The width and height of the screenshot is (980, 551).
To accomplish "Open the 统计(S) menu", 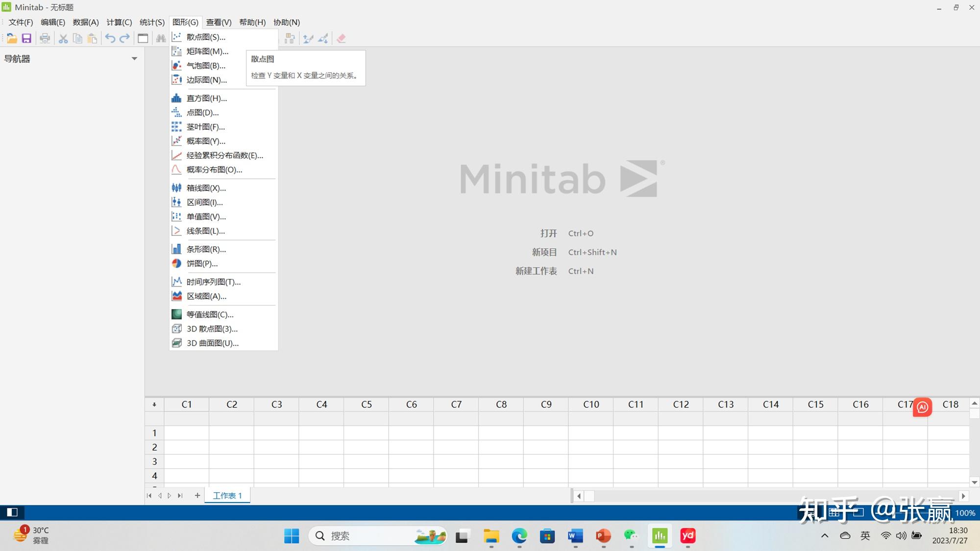I will tap(151, 22).
